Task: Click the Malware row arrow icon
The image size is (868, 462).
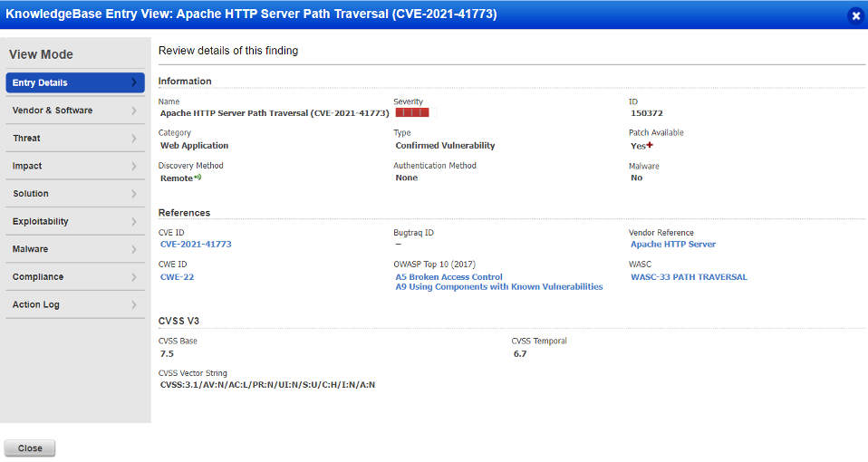Action: (x=134, y=249)
